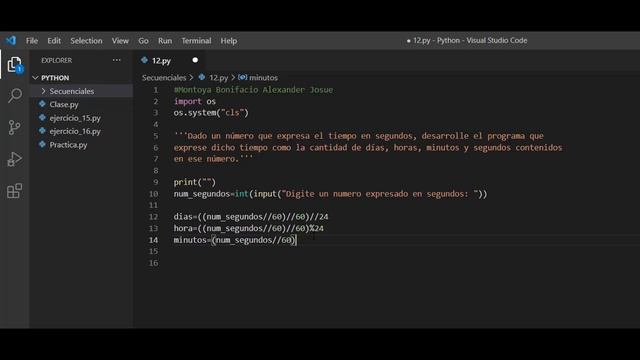Click the hora assignment line
Viewport: 640px width, 360px height.
click(x=249, y=228)
